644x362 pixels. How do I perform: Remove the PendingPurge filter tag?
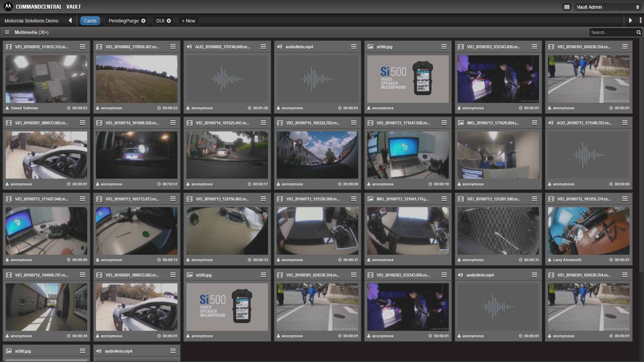click(143, 20)
